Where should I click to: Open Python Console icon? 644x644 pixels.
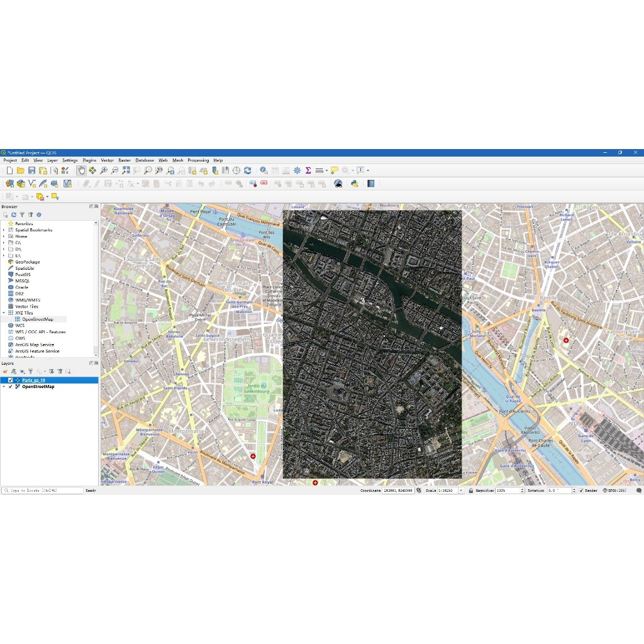tap(355, 184)
